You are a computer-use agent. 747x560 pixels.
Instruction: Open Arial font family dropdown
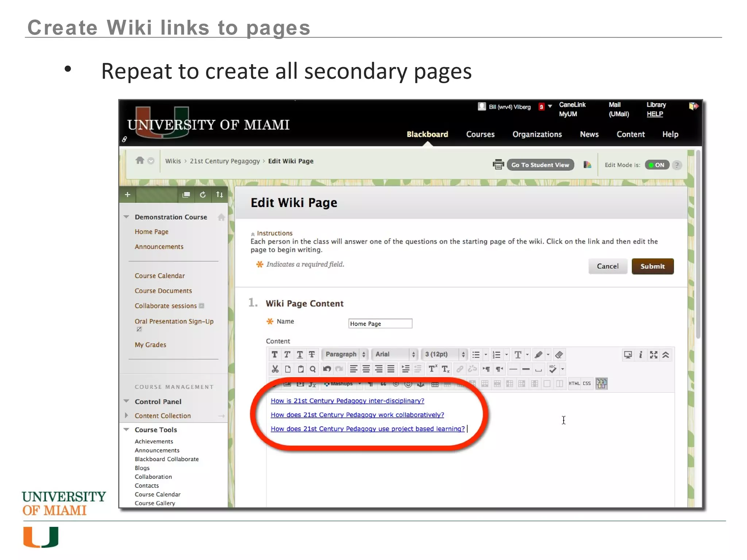click(394, 354)
